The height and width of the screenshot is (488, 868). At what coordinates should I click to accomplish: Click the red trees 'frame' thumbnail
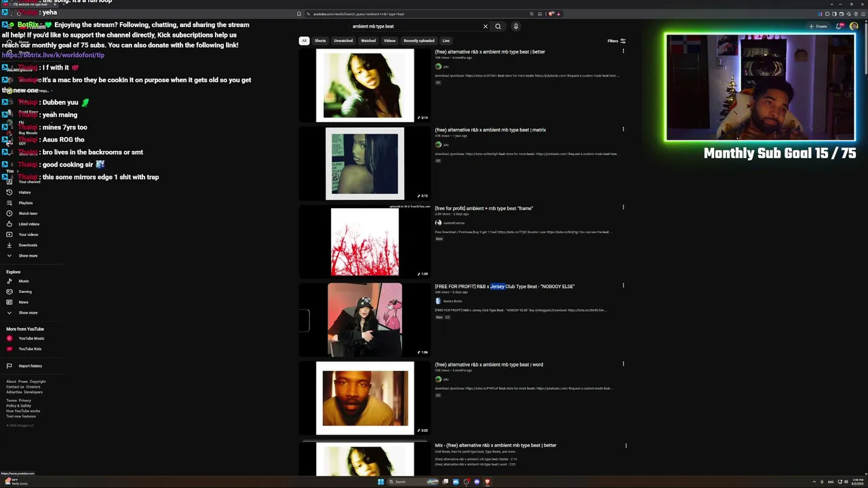(365, 242)
